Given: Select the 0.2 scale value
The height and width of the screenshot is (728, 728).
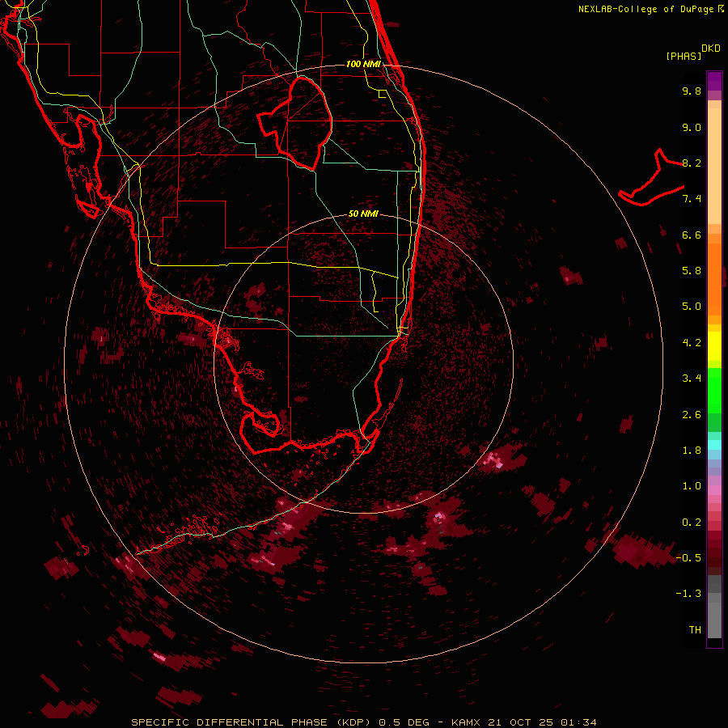Looking at the screenshot, I should 692,523.
